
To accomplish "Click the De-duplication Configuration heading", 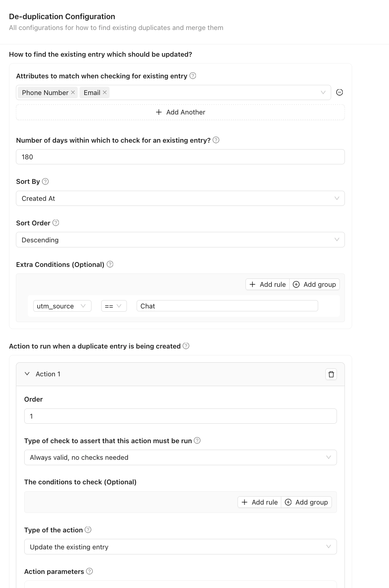I will coord(62,16).
